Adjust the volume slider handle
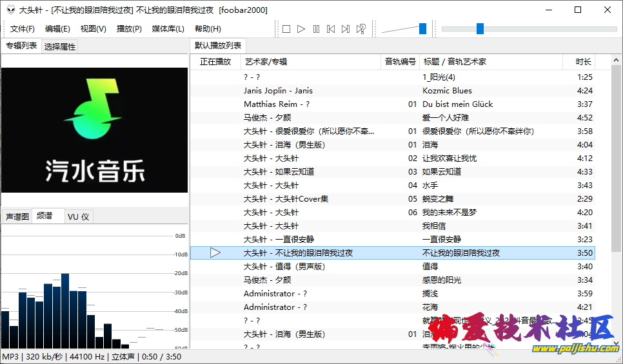The height and width of the screenshot is (364, 623). [423, 28]
